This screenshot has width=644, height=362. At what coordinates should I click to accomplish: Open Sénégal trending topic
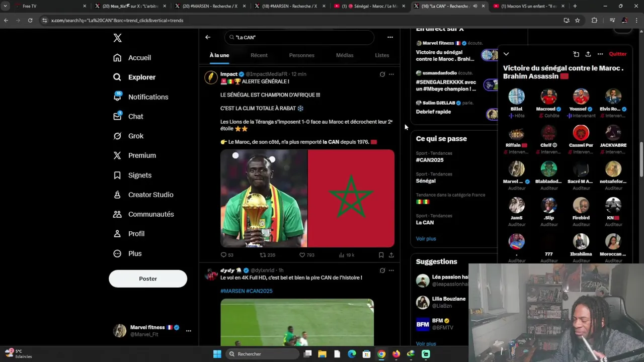pyautogui.click(x=426, y=180)
